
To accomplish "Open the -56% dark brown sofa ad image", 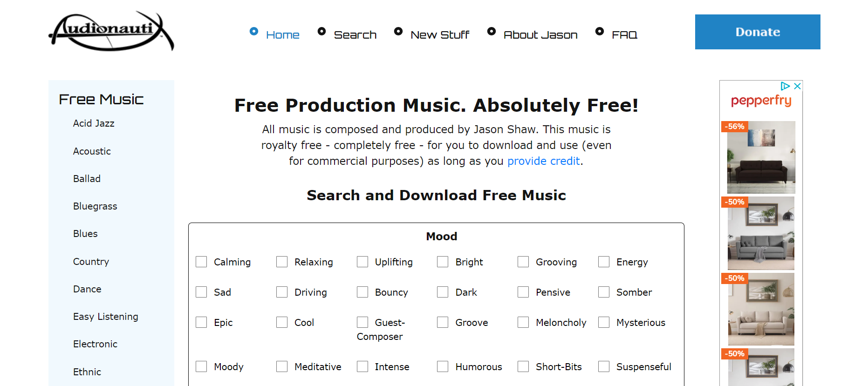I will tap(761, 157).
